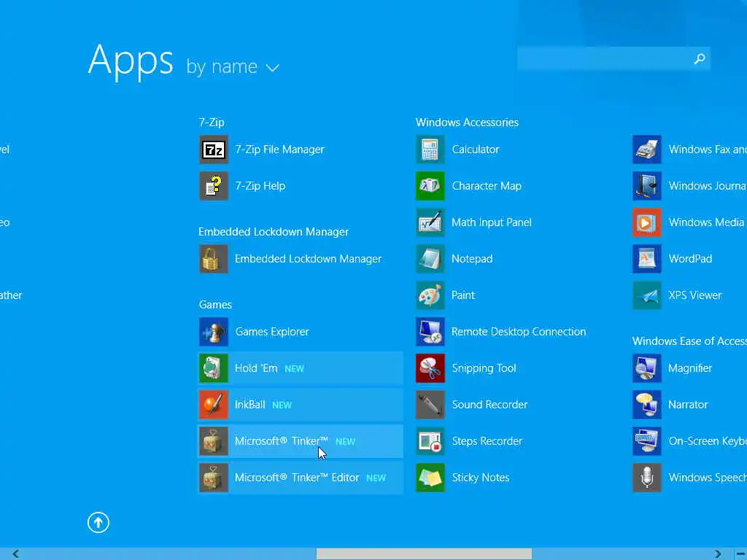Click 'Remote Desktop Connection' label text

[x=519, y=332]
